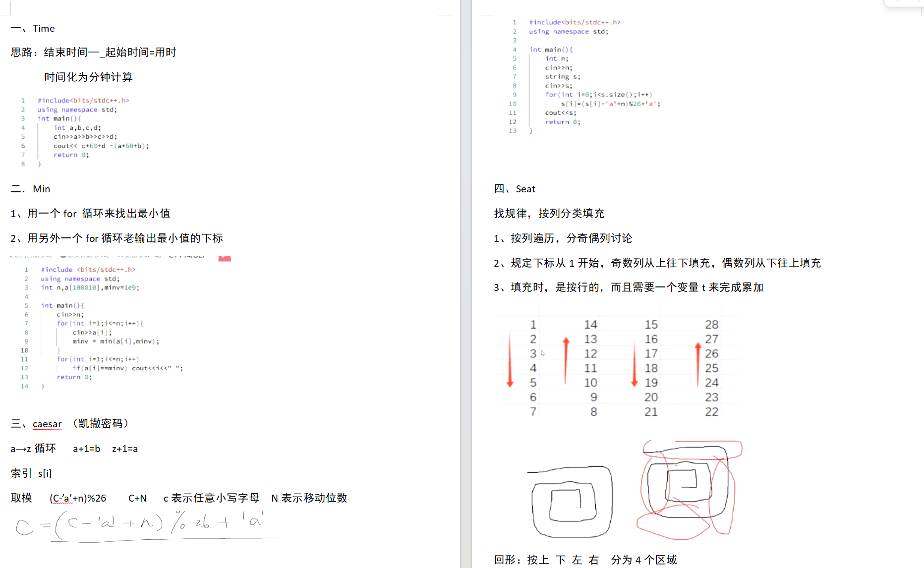The image size is (924, 568).
Task: Click number 14 in the seat table
Action: pos(590,325)
